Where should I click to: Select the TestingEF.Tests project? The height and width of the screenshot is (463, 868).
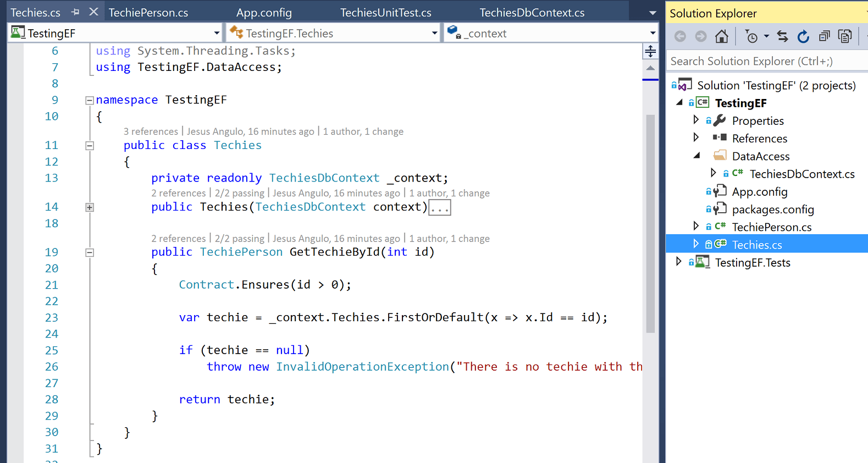point(753,262)
